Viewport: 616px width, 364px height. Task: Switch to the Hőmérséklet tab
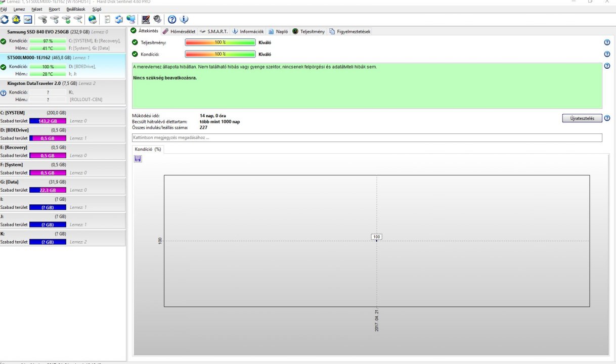click(179, 31)
